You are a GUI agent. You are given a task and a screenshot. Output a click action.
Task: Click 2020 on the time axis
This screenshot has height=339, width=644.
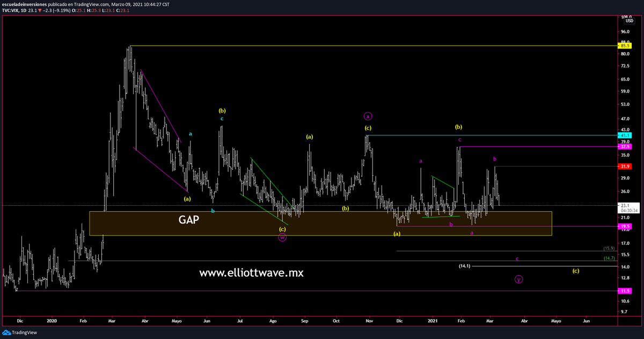point(52,320)
